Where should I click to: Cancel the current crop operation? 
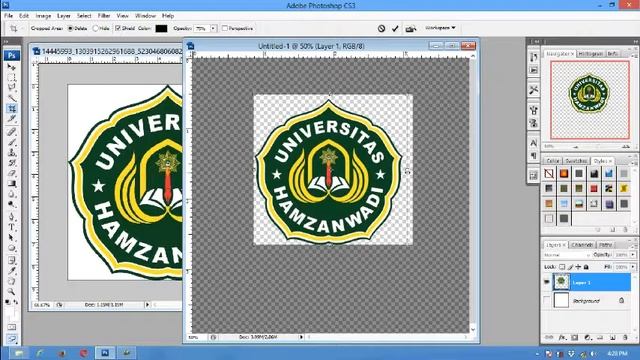pyautogui.click(x=381, y=29)
